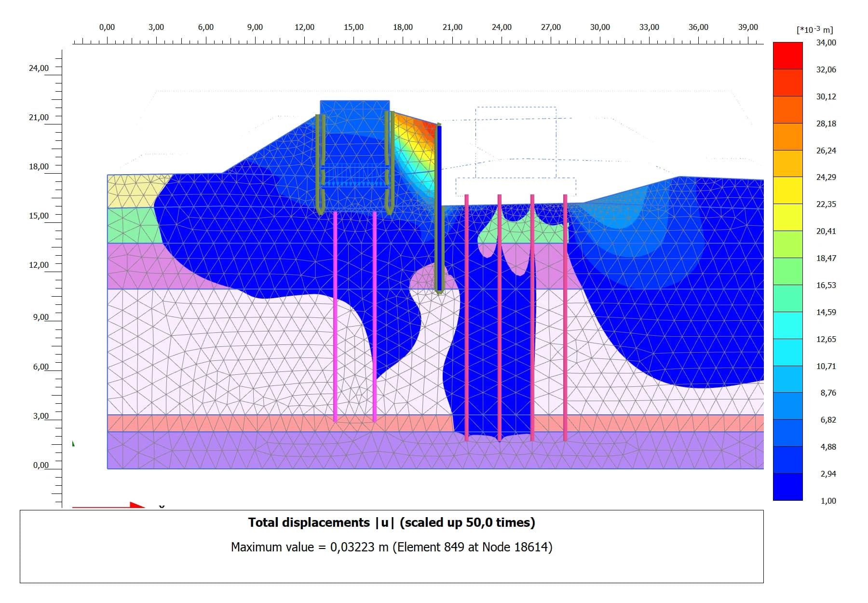868x603 pixels.
Task: Click the small green marker at left edge
Action: tap(73, 443)
